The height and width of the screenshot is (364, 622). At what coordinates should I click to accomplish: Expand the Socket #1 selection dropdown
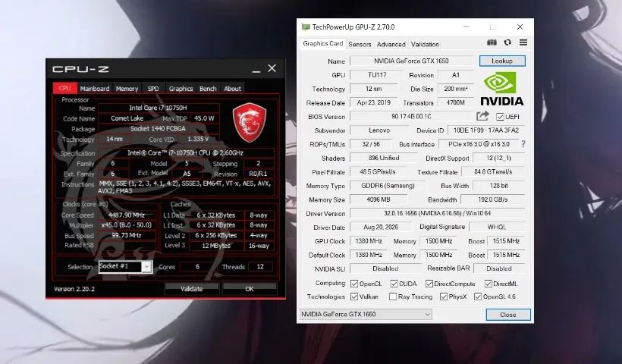(x=146, y=267)
